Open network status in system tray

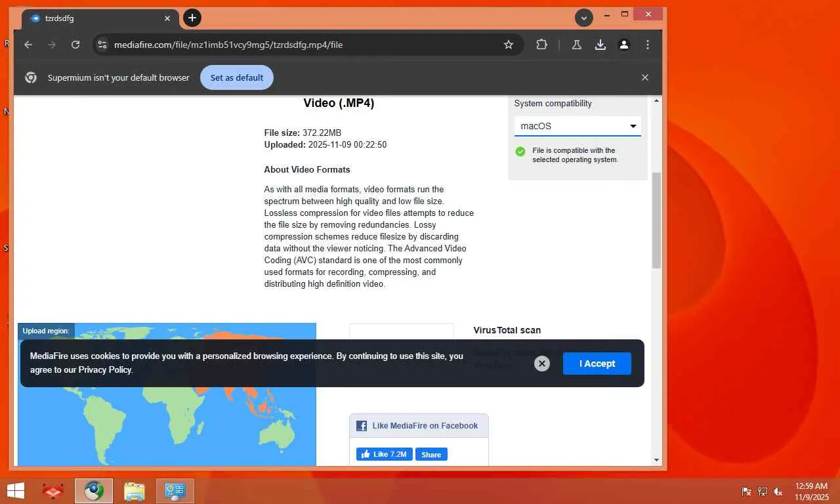[763, 491]
